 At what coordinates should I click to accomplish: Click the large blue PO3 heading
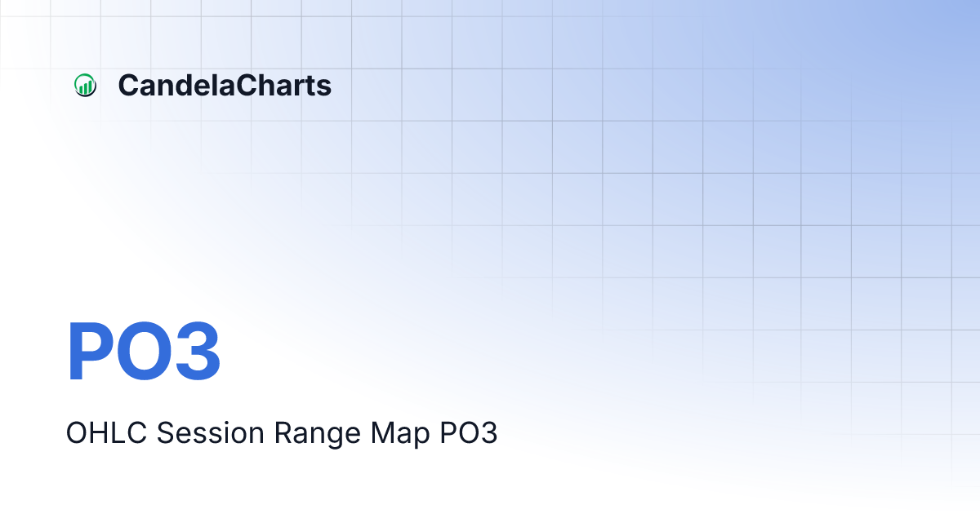(x=144, y=352)
